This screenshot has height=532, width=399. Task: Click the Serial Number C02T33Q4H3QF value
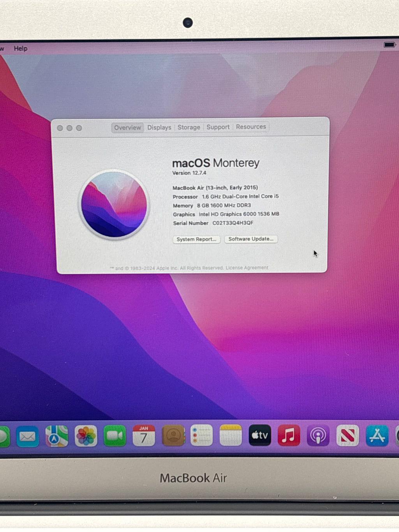pos(233,223)
